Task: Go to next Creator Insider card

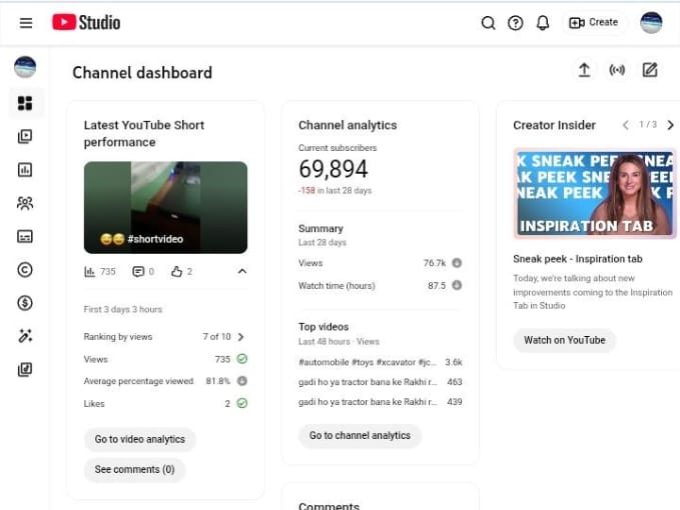Action: point(670,125)
